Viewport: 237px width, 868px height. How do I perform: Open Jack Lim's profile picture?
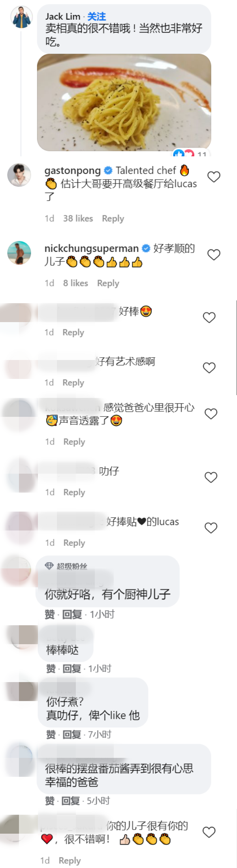tap(22, 17)
